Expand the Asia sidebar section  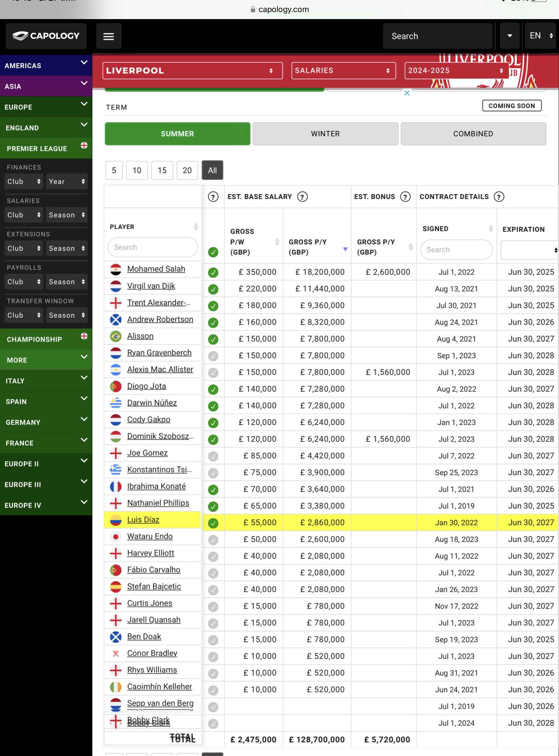tap(46, 86)
